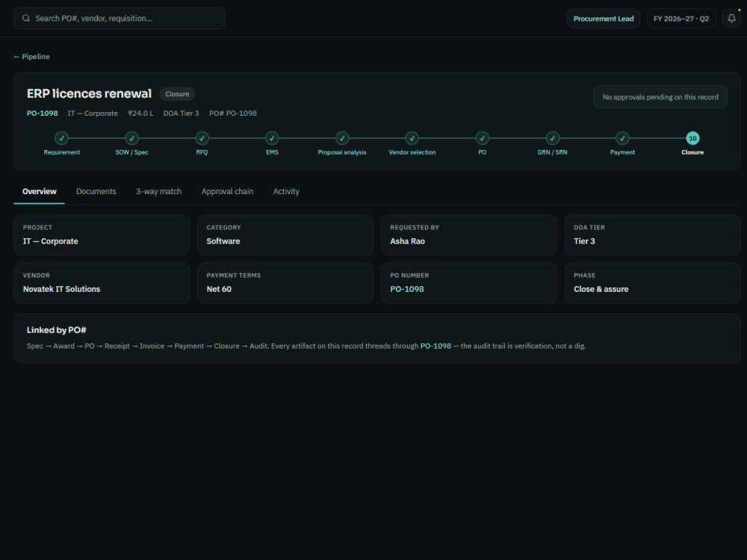Image resolution: width=747 pixels, height=560 pixels.
Task: Switch to the Documents tab
Action: 96,191
